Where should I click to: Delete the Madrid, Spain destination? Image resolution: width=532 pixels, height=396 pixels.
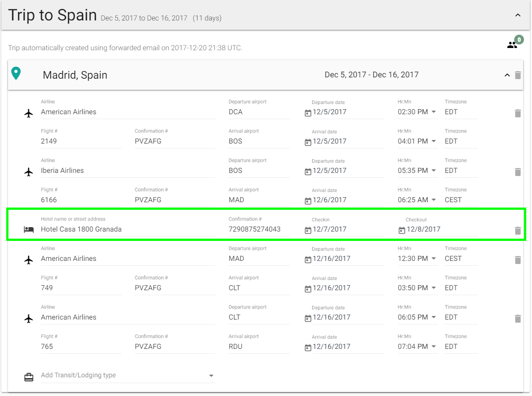click(518, 75)
